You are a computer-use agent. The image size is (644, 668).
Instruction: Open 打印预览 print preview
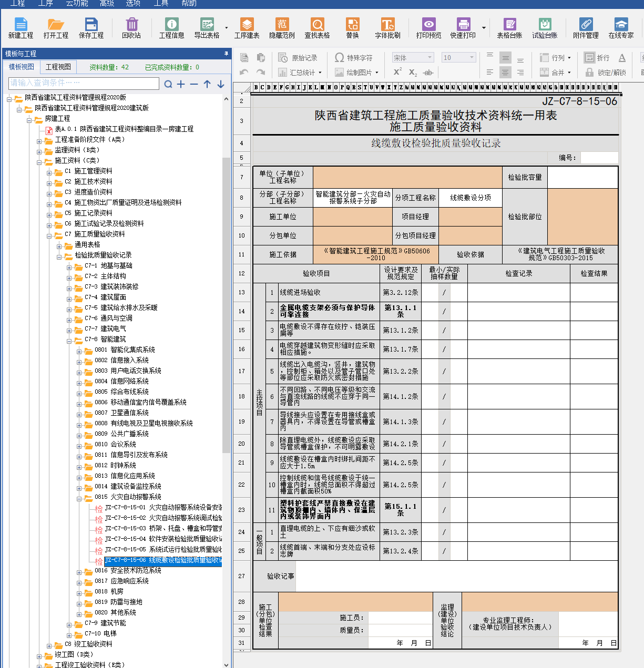click(428, 28)
